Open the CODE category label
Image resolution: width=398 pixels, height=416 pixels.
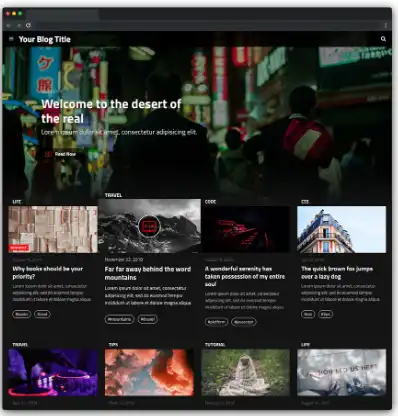[x=210, y=202]
